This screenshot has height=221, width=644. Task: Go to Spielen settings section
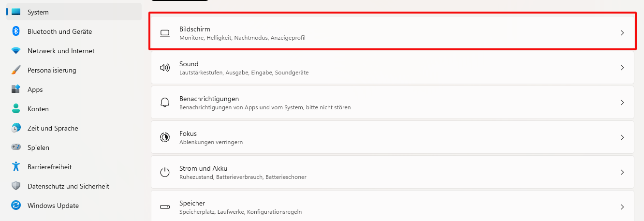38,147
